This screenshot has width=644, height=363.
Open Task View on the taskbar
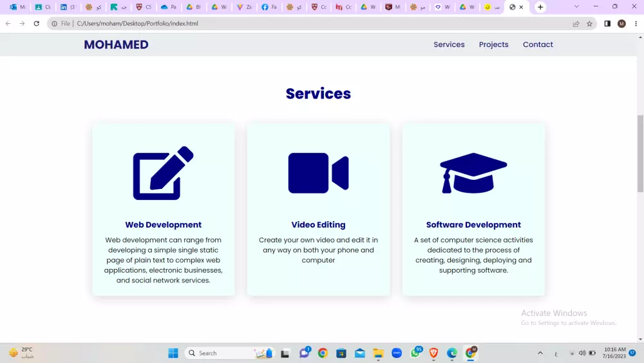point(285,353)
